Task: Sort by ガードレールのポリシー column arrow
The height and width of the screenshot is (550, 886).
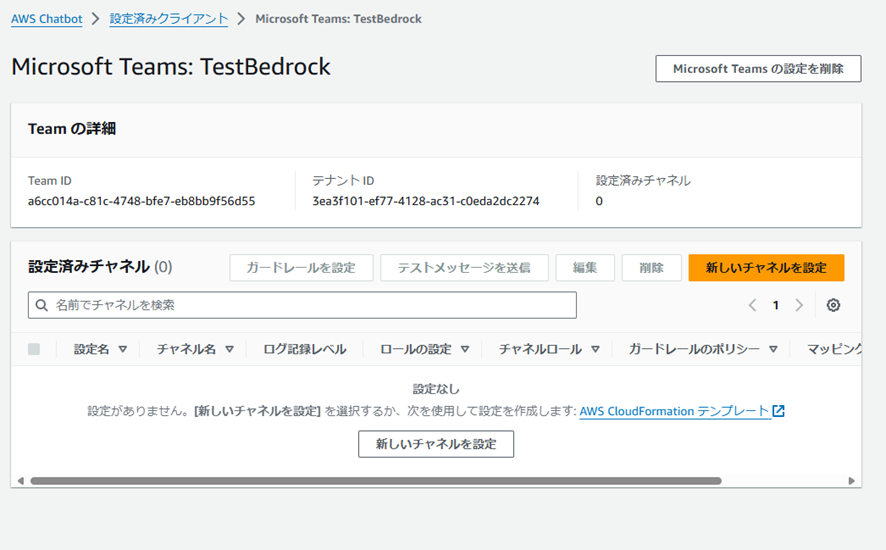Action: [773, 349]
